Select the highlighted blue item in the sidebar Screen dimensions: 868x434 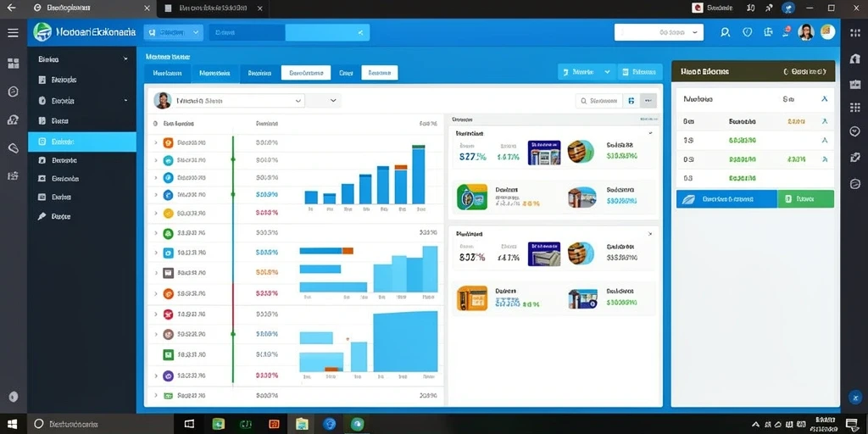click(x=82, y=142)
